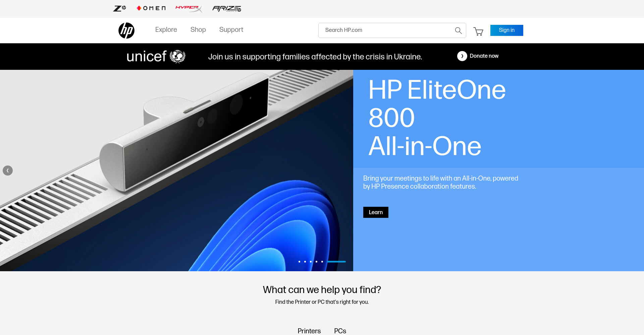
Task: Click the Learn button for EliteOne 800
Action: point(376,212)
